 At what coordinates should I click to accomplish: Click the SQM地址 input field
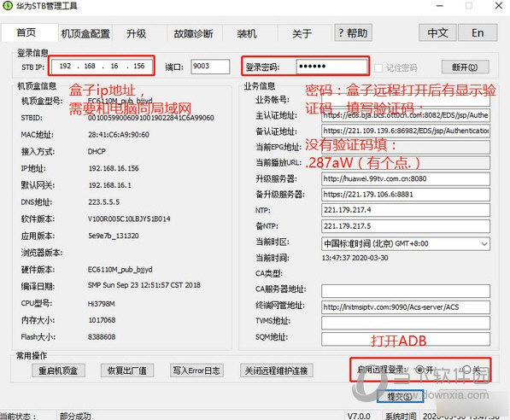tap(406, 339)
